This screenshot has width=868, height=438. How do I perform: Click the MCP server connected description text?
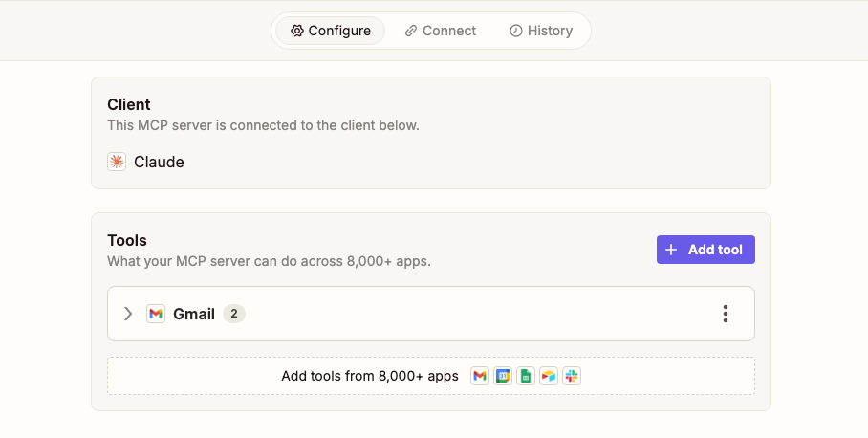point(264,125)
